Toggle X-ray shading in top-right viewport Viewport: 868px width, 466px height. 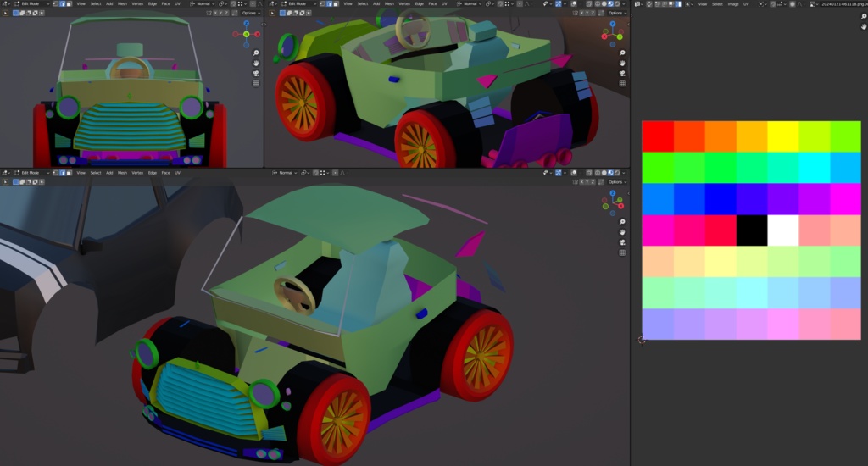coord(588,3)
